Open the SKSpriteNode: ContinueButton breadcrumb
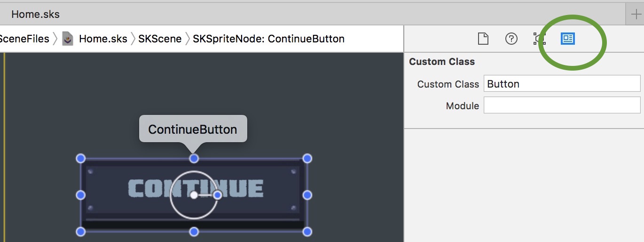This screenshot has height=242, width=644. pos(268,39)
